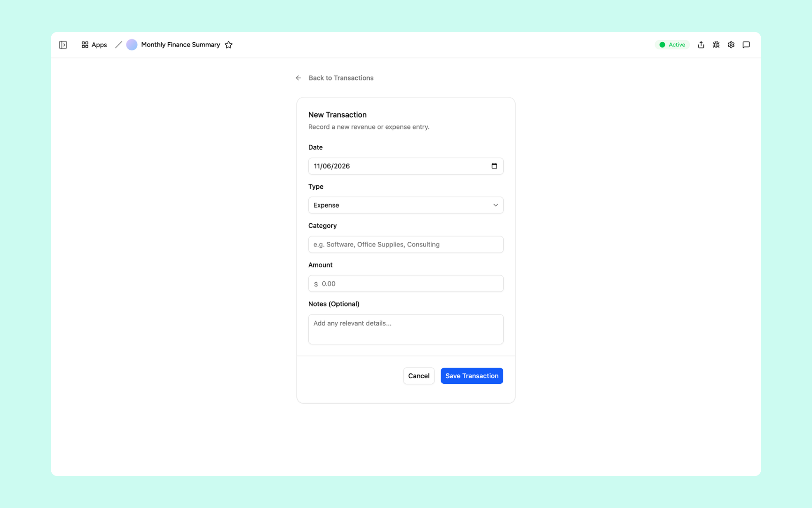
Task: Follow the Back to Transactions link
Action: pos(341,78)
